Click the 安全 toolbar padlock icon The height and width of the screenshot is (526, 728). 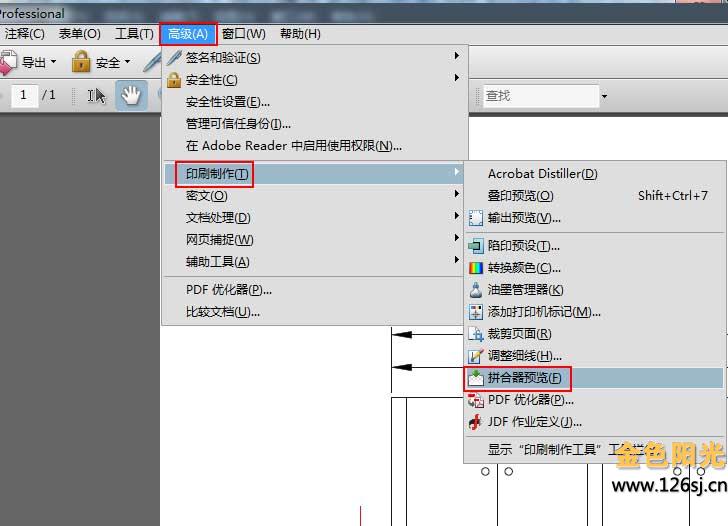point(81,61)
